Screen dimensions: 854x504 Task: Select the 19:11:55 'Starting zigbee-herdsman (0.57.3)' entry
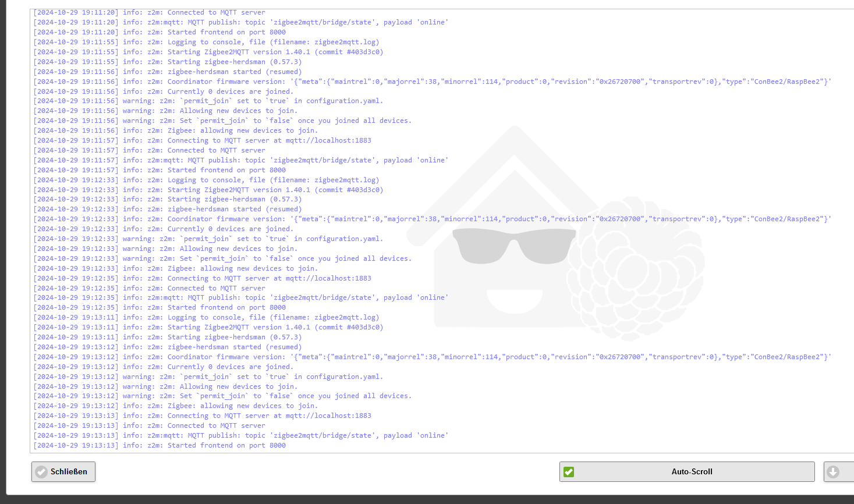coord(168,62)
